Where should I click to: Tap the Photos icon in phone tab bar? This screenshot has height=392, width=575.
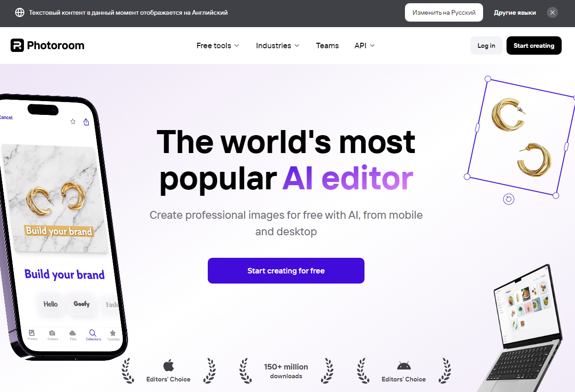click(x=32, y=333)
